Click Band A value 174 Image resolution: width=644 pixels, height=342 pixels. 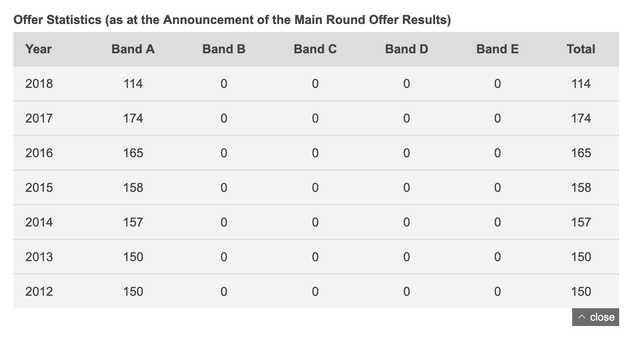click(x=133, y=118)
